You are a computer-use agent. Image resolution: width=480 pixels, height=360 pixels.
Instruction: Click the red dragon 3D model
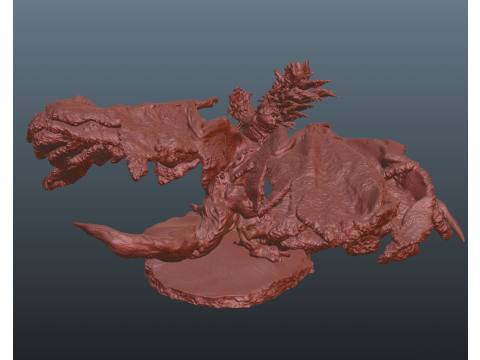(x=246, y=184)
